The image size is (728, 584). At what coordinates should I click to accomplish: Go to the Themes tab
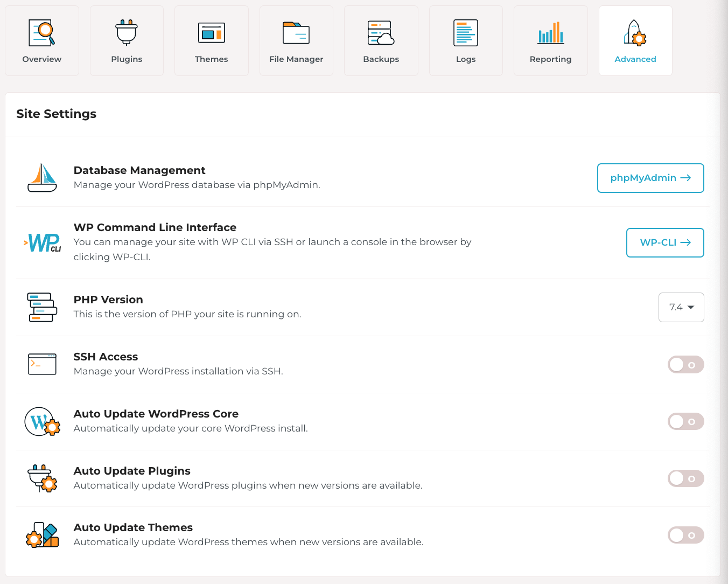pyautogui.click(x=212, y=41)
